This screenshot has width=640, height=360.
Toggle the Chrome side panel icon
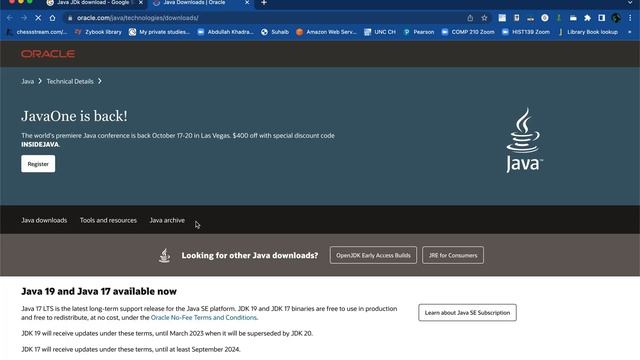(x=602, y=18)
